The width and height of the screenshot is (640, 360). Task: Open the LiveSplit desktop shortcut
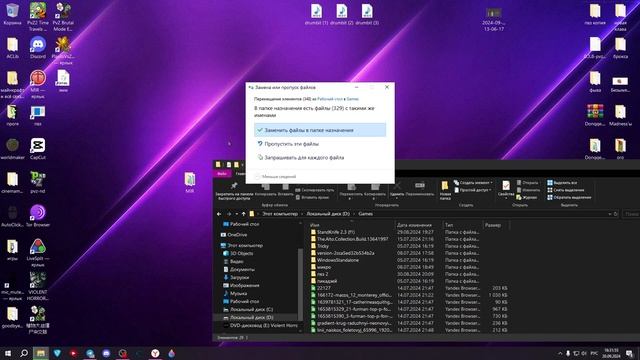(38, 252)
